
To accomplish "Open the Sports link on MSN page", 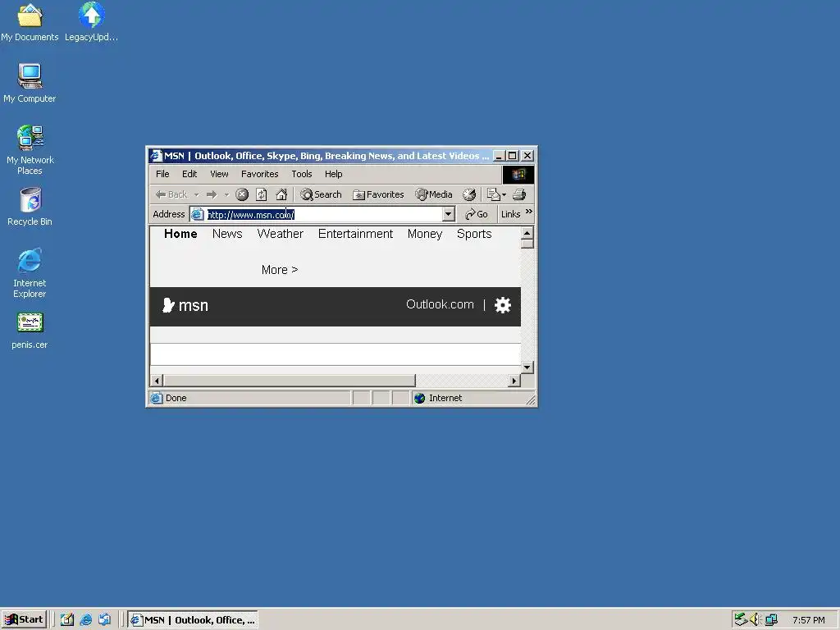I will pyautogui.click(x=474, y=234).
